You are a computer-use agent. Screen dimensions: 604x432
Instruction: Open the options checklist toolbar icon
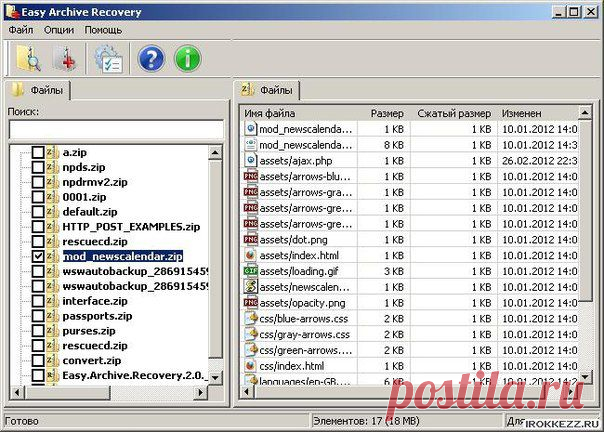tap(109, 59)
